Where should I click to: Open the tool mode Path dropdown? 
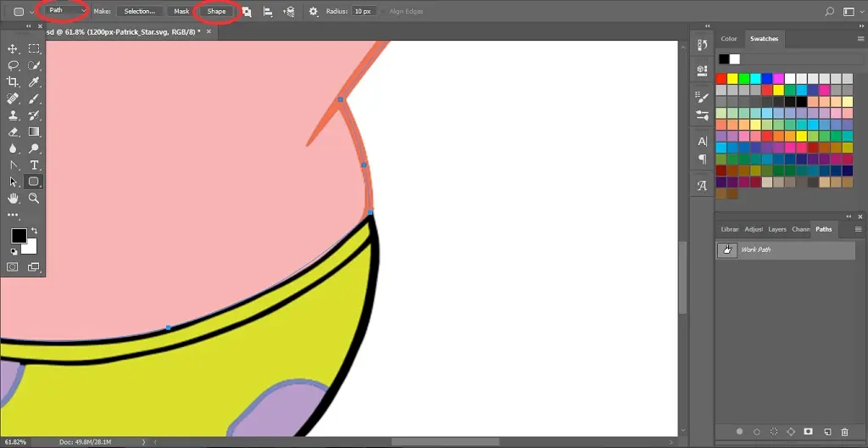pos(65,10)
